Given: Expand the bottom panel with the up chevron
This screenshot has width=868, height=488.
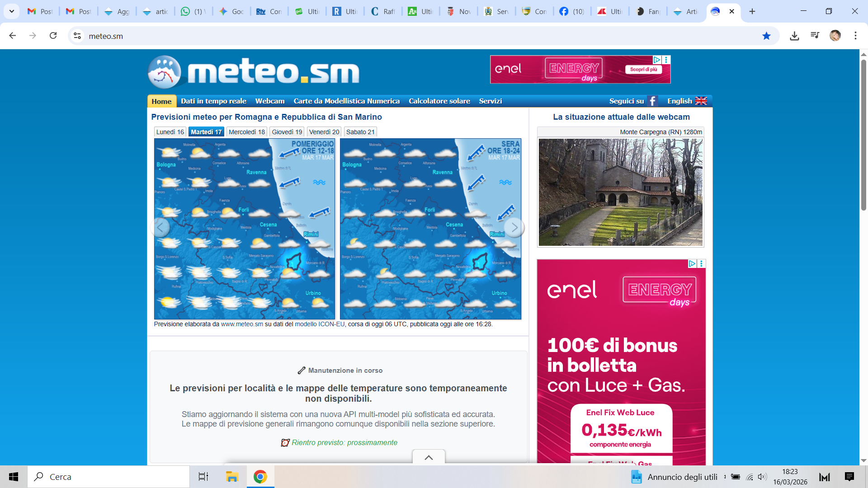Looking at the screenshot, I should tap(429, 457).
